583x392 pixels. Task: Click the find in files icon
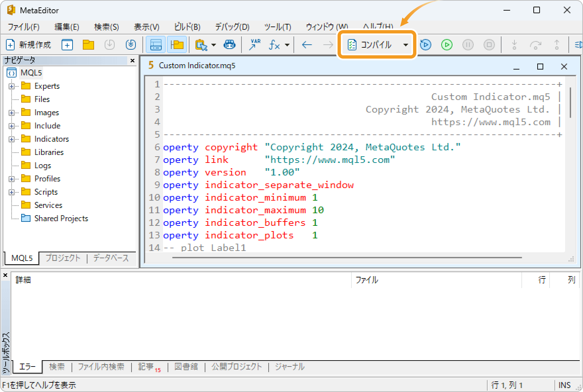pyautogui.click(x=201, y=45)
